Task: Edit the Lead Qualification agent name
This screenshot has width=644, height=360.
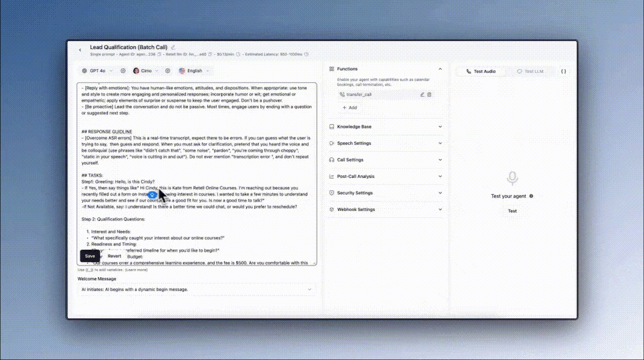Action: (173, 47)
